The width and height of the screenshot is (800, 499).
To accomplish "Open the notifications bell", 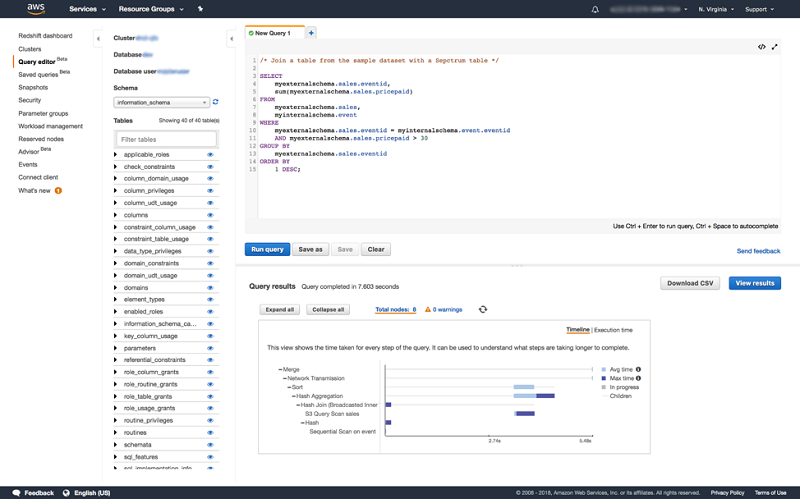I will 595,9.
